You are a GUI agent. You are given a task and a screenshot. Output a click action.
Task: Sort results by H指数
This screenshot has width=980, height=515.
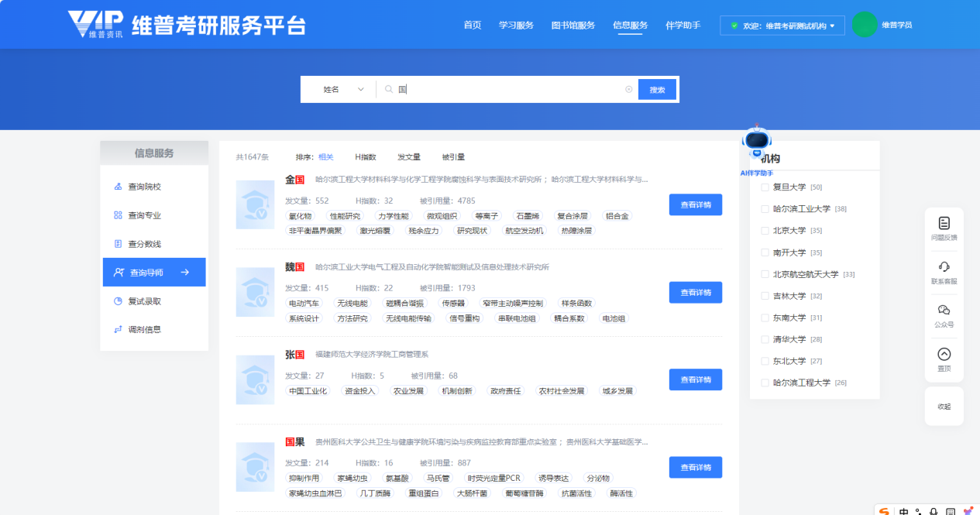tap(365, 157)
